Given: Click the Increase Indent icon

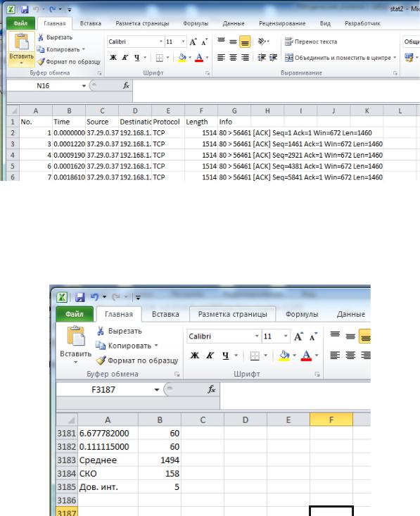Looking at the screenshot, I should pyautogui.click(x=273, y=58).
